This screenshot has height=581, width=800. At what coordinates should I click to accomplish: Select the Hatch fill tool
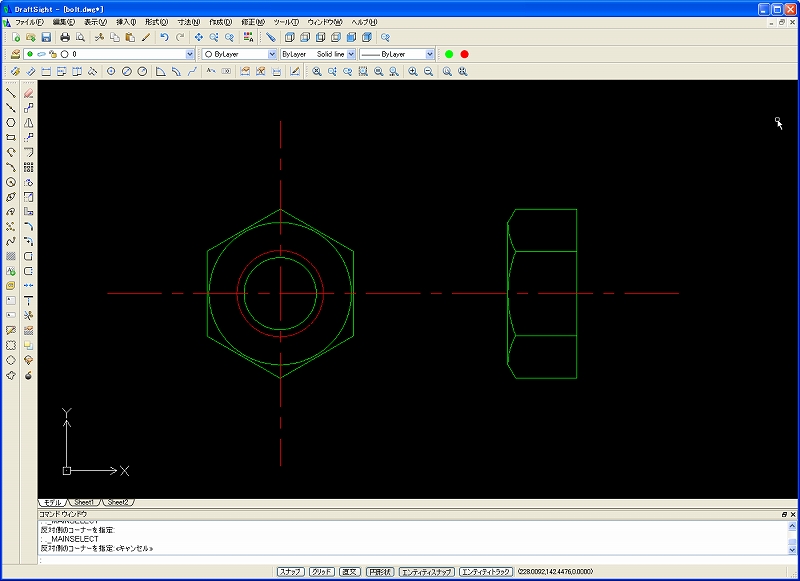point(10,256)
